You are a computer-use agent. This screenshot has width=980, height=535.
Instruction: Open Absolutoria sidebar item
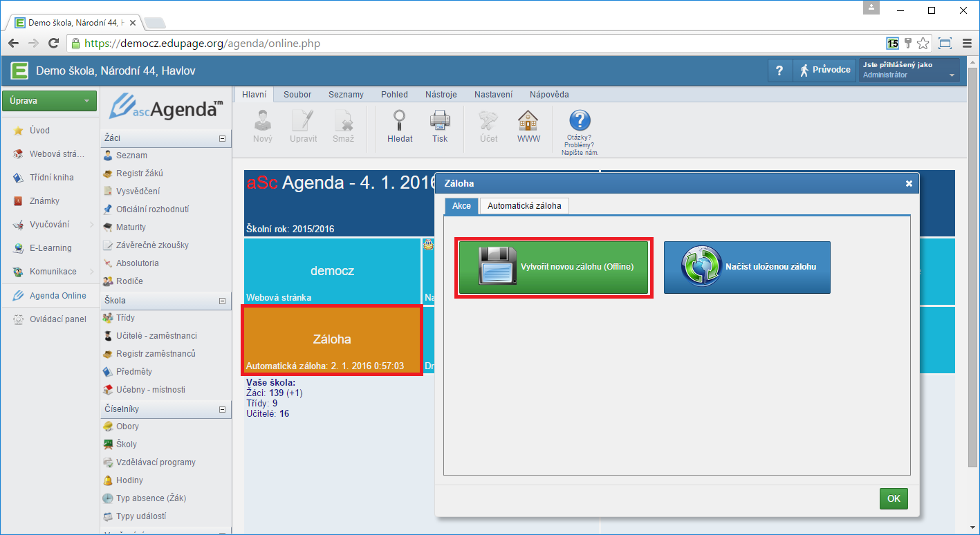tap(137, 263)
